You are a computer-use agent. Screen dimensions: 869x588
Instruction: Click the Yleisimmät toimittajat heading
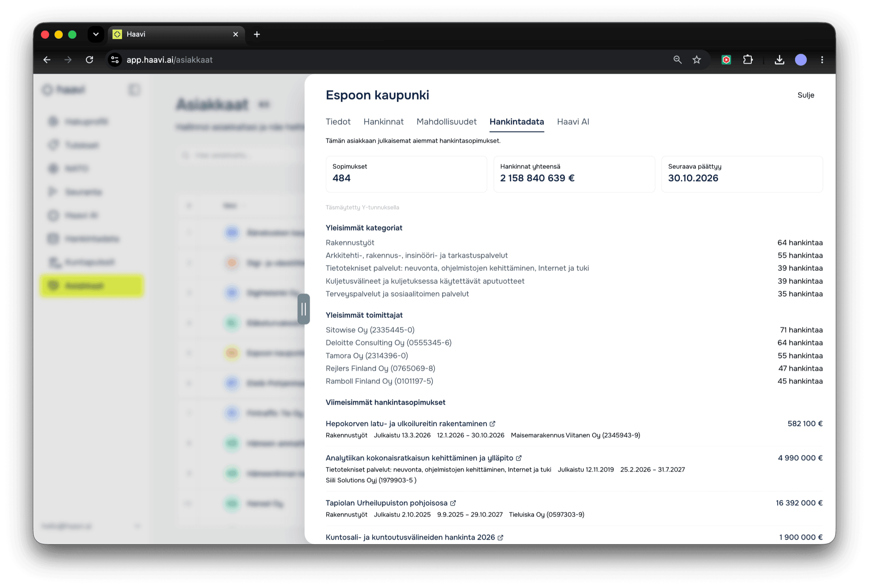coord(364,315)
